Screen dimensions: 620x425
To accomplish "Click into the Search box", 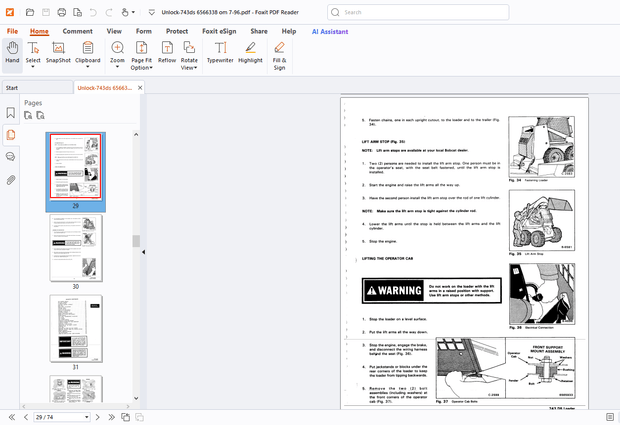I will click(418, 12).
